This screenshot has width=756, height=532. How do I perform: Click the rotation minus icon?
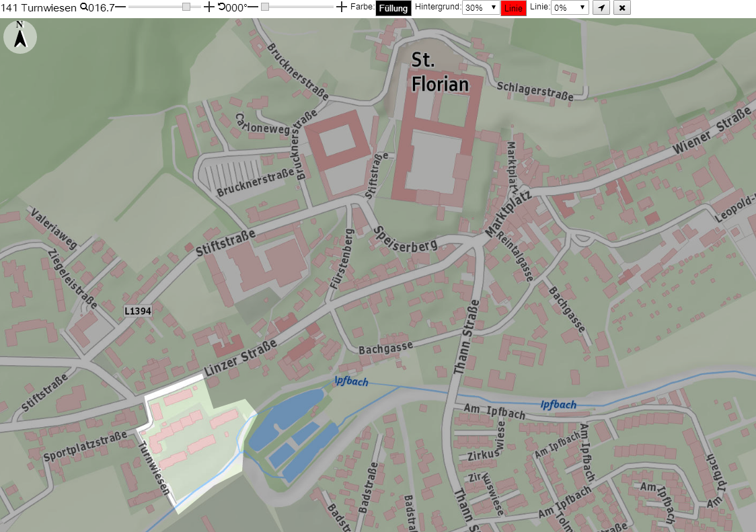(x=253, y=7)
